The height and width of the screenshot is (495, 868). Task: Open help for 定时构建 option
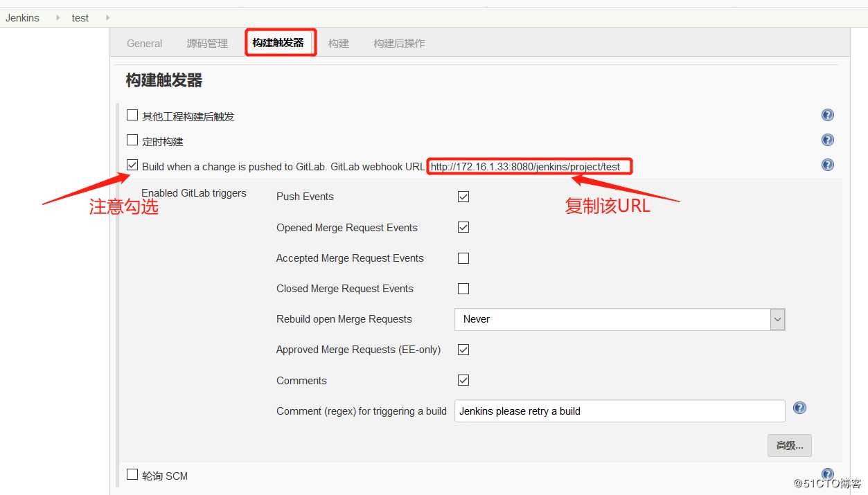(827, 140)
